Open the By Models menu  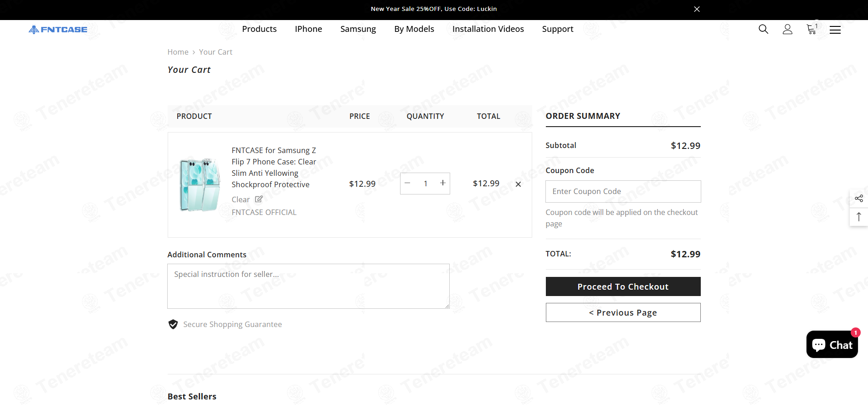click(414, 29)
